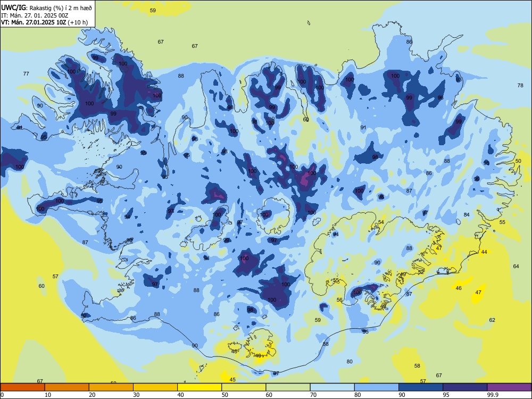The width and height of the screenshot is (532, 399).
Task: Click the 80–90 medium blue legend swatch
Action: (x=377, y=387)
